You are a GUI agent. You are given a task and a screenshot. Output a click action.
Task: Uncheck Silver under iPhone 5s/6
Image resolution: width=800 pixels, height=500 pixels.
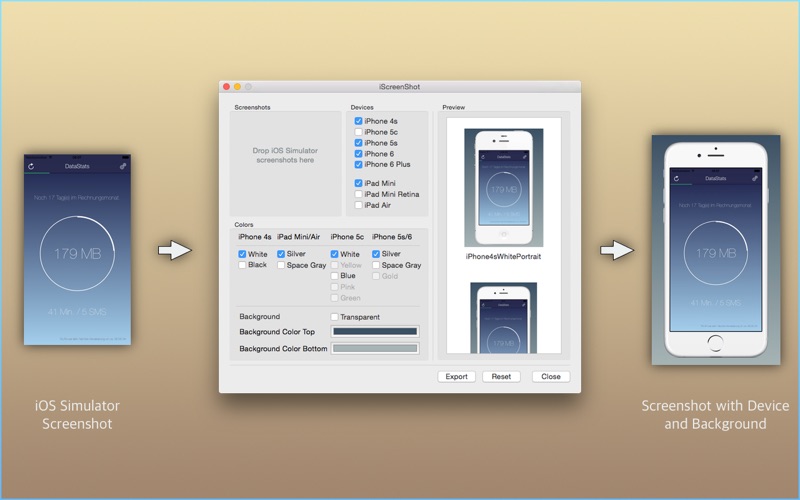pos(376,254)
